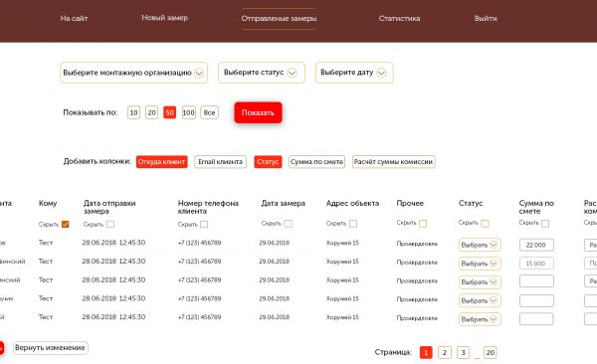
Task: Set page size to 100
Action: click(188, 112)
